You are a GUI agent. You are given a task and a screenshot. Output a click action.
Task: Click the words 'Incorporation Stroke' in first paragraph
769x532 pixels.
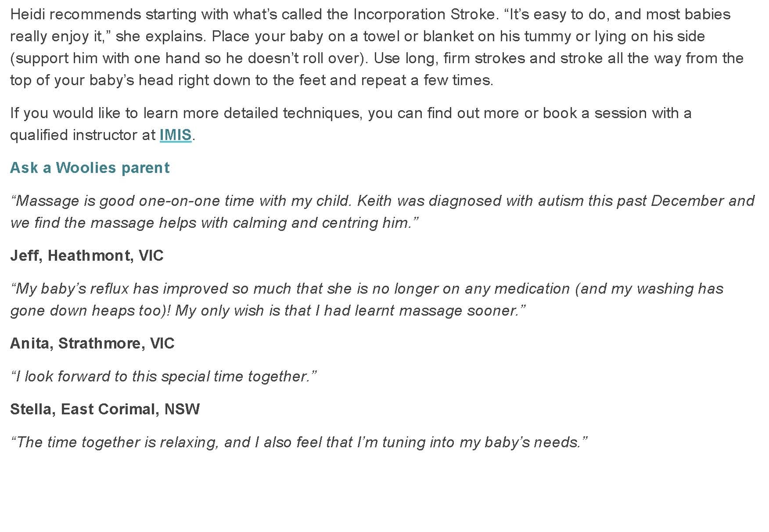tap(424, 14)
